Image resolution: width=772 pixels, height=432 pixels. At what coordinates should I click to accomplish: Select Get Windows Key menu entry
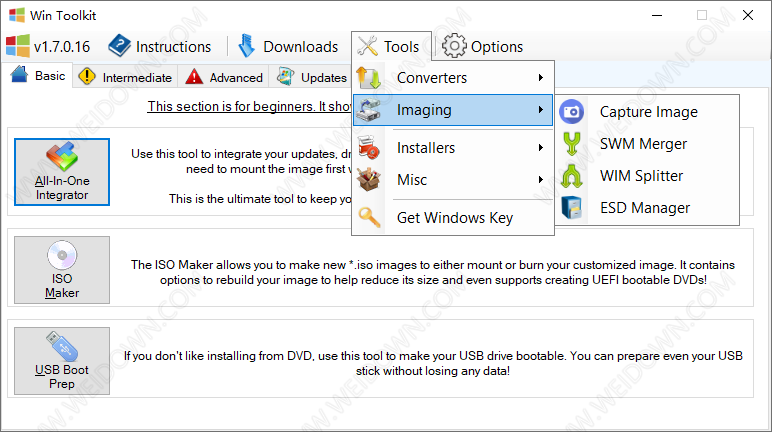[x=453, y=217]
